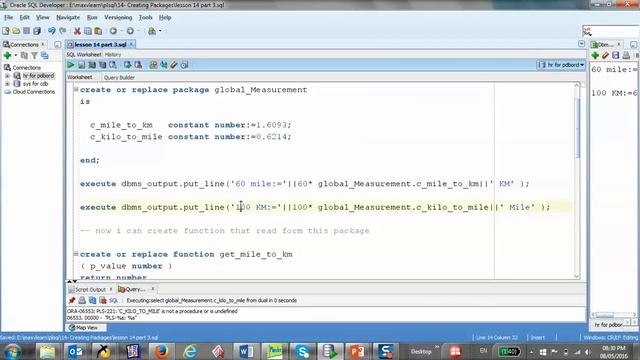640x360 pixels.
Task: Add new connection with green plus
Action: click(x=7, y=56)
